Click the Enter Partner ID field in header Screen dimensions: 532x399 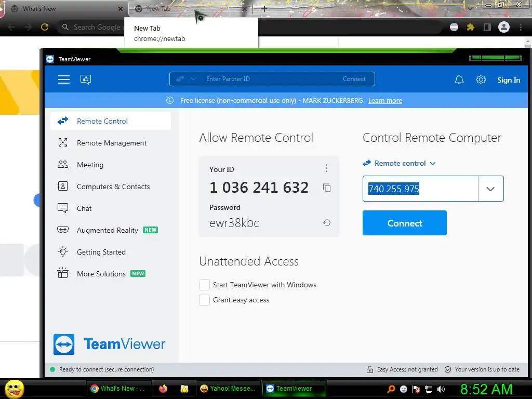point(268,79)
